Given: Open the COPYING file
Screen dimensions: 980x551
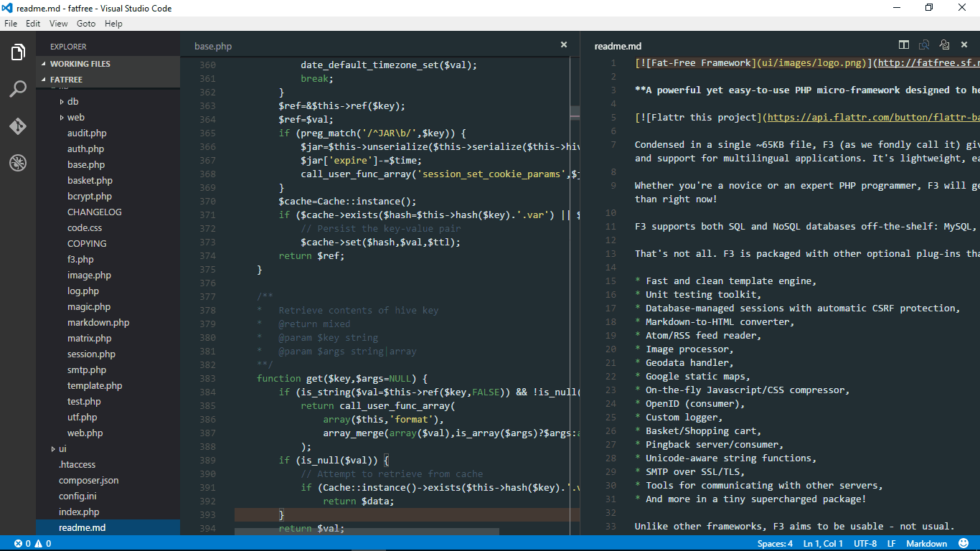Looking at the screenshot, I should coord(87,244).
